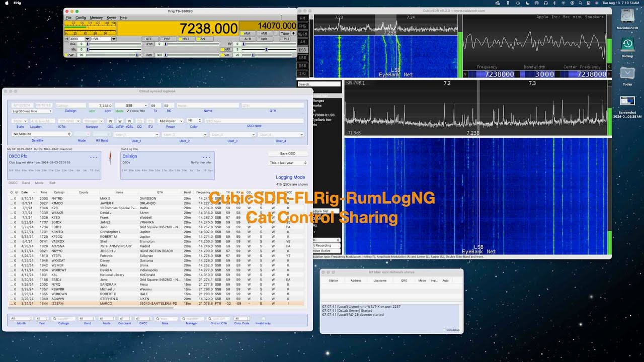Click the Save QSO button
This screenshot has height=362, width=644.
(288, 153)
